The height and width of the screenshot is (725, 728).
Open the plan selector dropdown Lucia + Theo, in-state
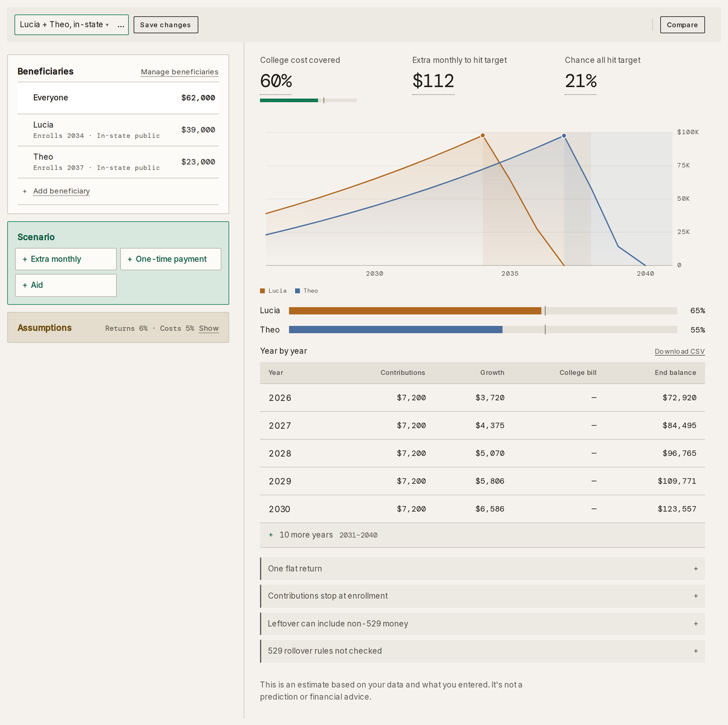64,25
